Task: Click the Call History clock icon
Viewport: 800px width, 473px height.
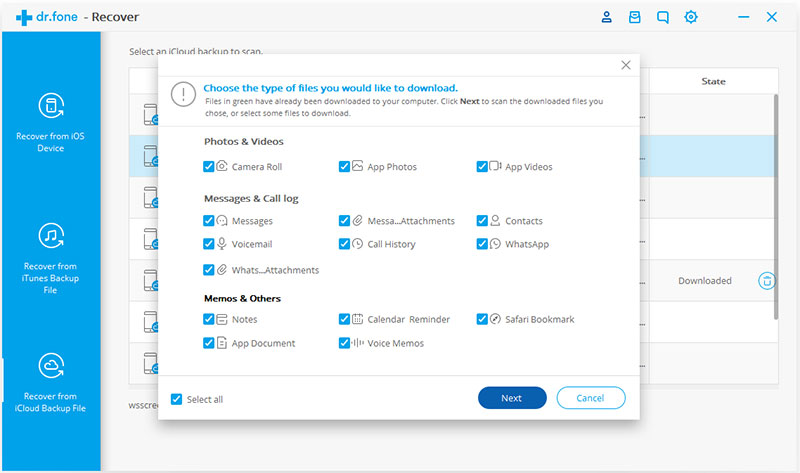Action: 357,244
